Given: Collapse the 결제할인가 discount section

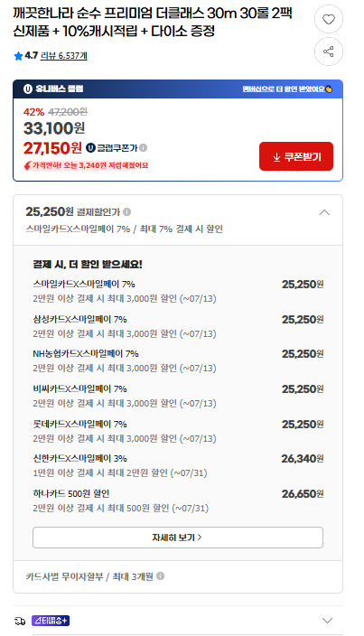Looking at the screenshot, I should point(324,212).
